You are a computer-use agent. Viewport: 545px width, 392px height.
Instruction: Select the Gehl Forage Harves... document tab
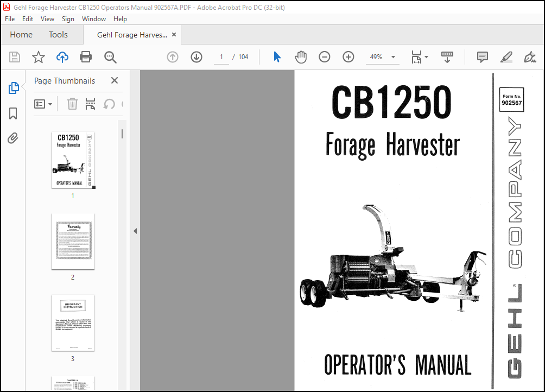(x=132, y=35)
